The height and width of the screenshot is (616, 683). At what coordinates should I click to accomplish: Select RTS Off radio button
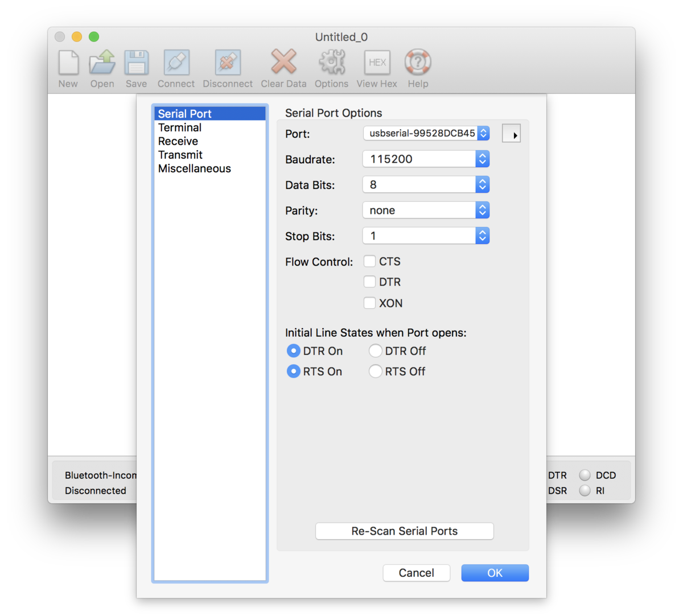point(375,371)
